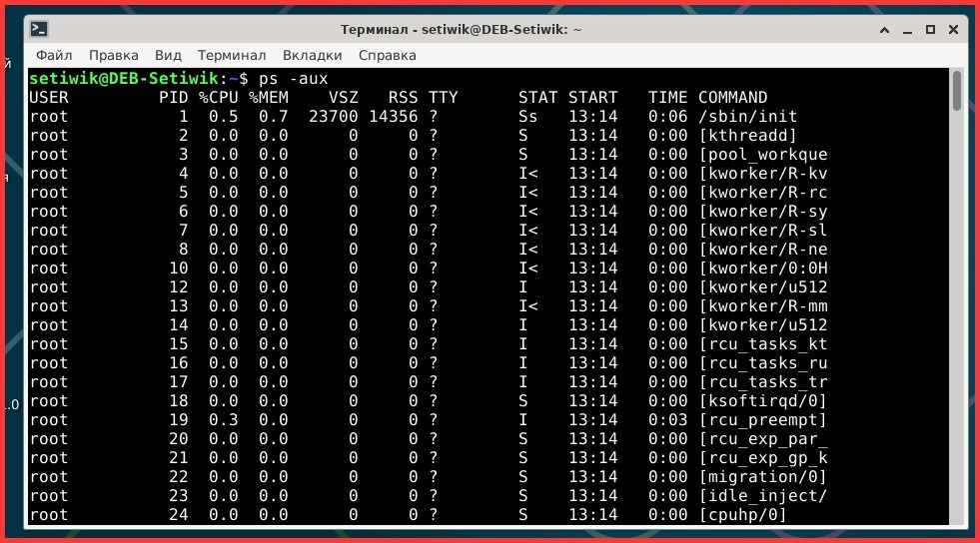
Task: Click the Вид menu item
Action: [x=168, y=55]
